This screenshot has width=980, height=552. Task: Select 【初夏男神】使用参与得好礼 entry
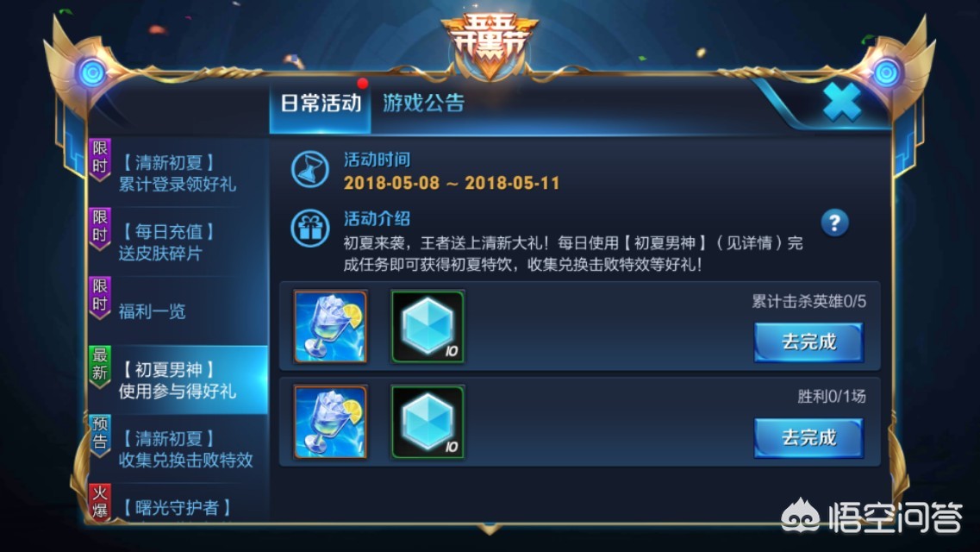(x=178, y=380)
